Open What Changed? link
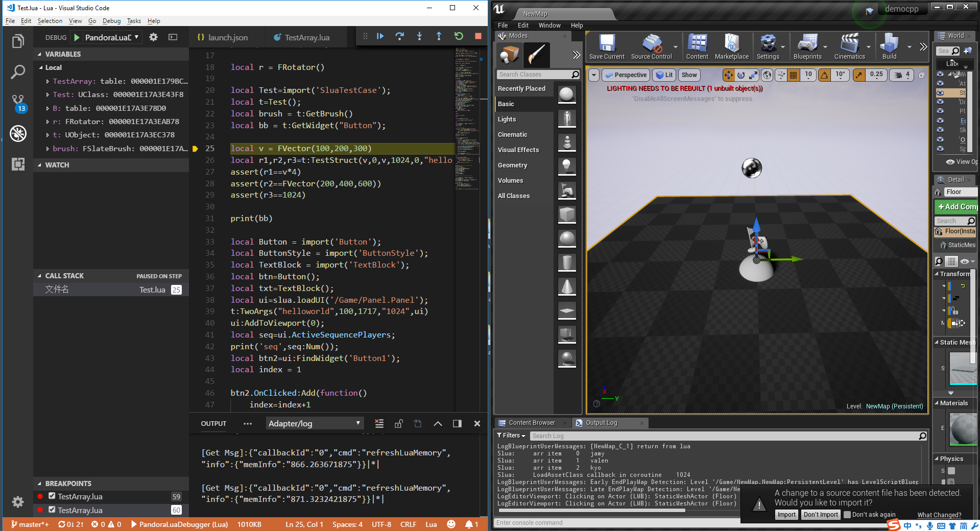The image size is (980, 531). click(939, 515)
